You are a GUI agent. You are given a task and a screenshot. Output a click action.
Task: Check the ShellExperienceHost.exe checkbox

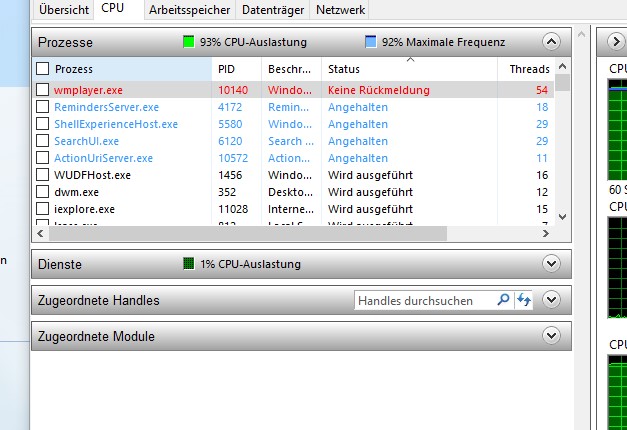[x=42, y=124]
